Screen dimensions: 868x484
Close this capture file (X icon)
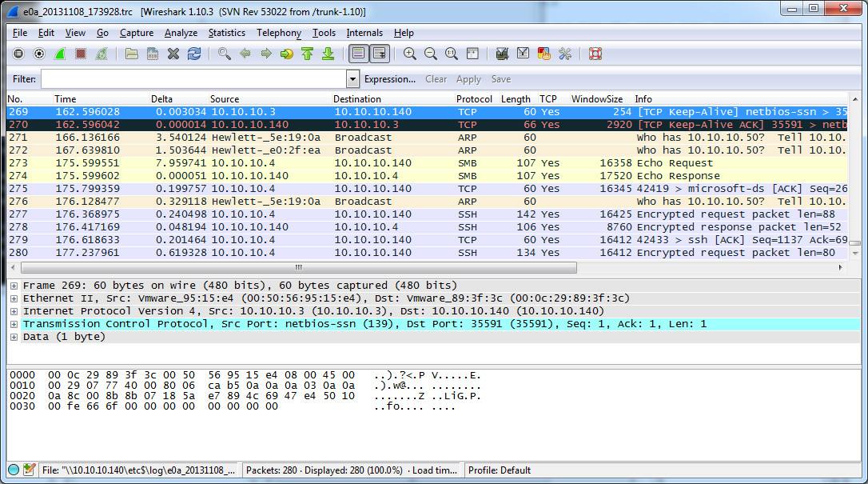pos(173,54)
